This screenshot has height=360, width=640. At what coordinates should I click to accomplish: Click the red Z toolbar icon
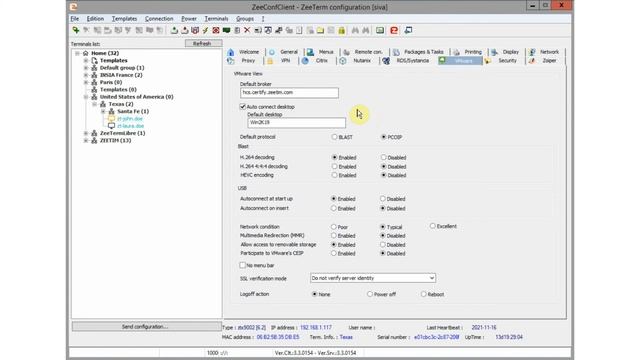click(394, 30)
